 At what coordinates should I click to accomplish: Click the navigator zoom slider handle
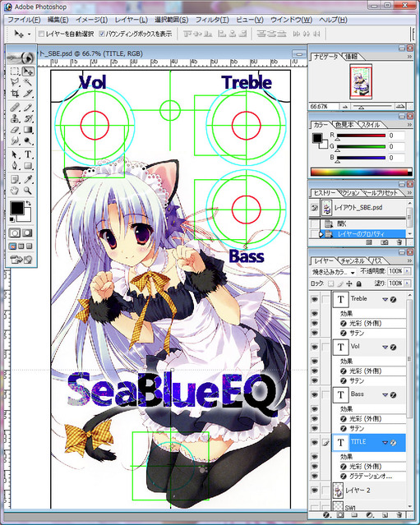(x=361, y=108)
